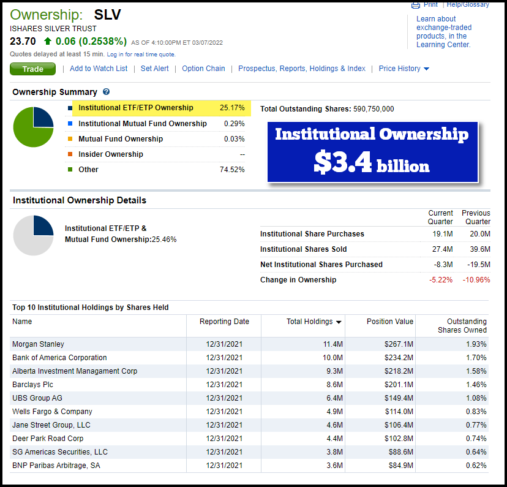This screenshot has height=487, width=507.
Task: Open Learn about exchange-traded products link
Action: coord(444,32)
